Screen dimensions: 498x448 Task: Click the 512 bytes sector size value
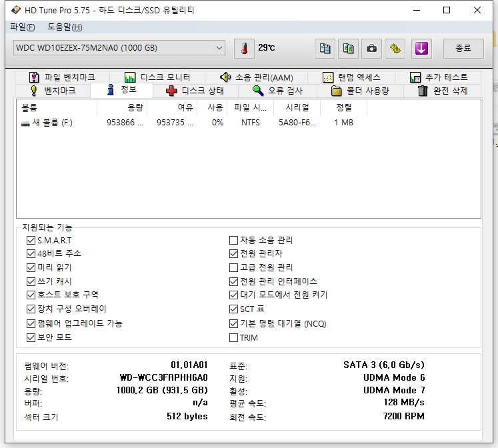[x=187, y=416]
